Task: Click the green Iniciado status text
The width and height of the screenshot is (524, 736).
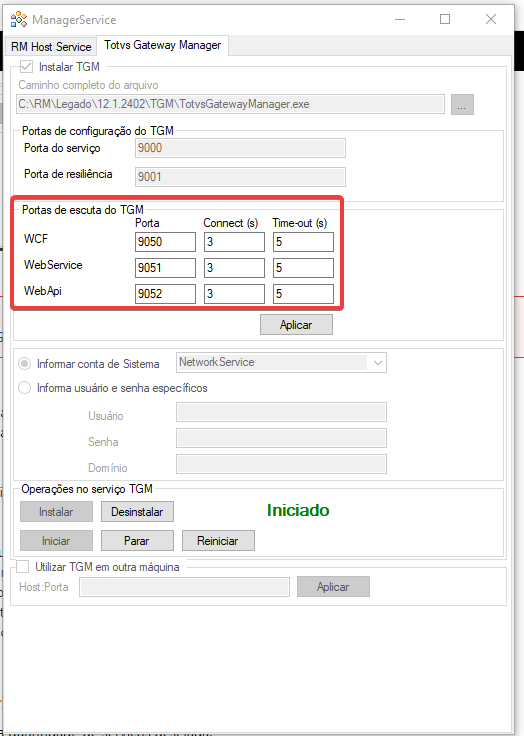Action: (298, 510)
